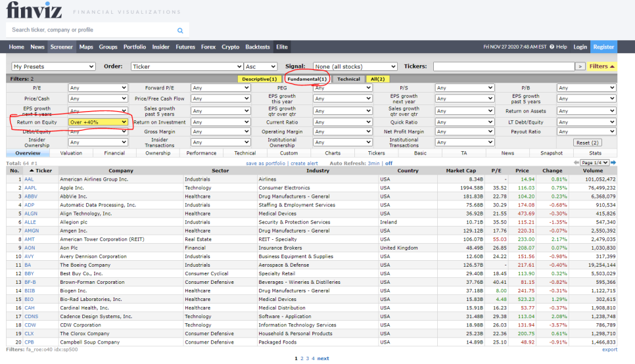
Task: Open the Forward P/E dropdown
Action: 220,87
